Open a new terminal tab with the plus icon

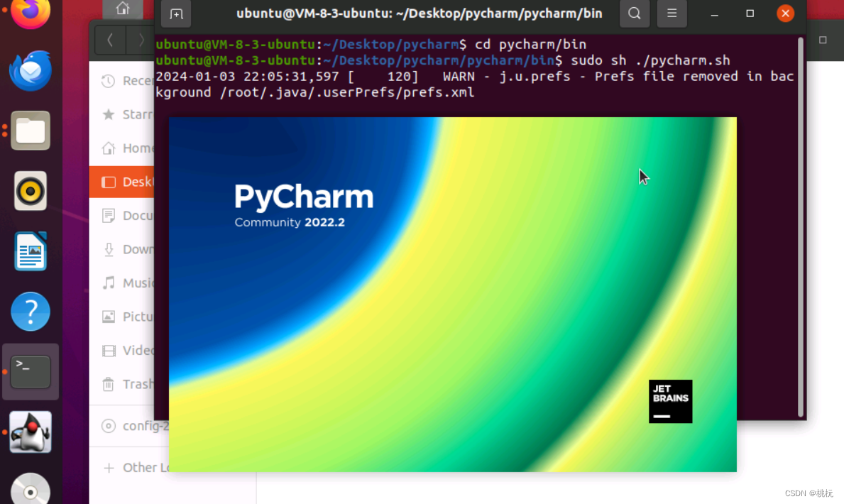pos(176,13)
